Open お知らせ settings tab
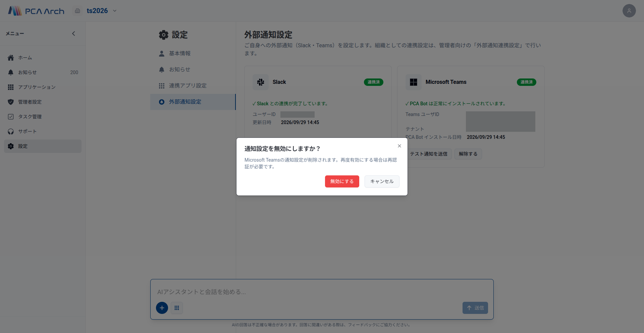 pyautogui.click(x=193, y=70)
